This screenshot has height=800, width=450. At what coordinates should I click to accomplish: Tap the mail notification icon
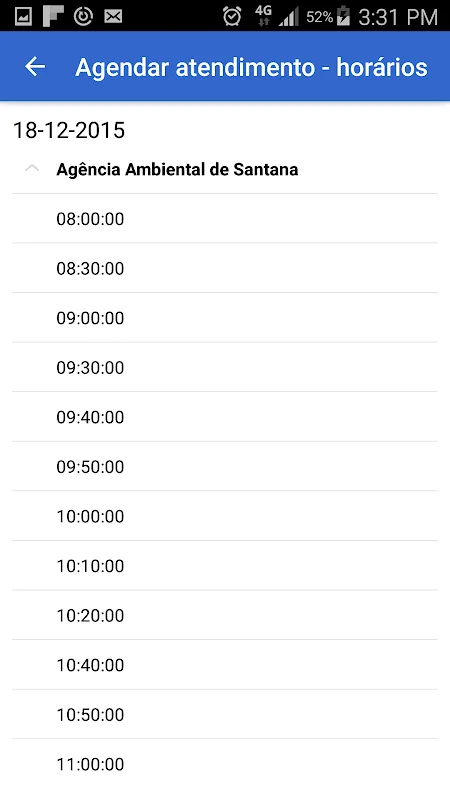[x=113, y=16]
